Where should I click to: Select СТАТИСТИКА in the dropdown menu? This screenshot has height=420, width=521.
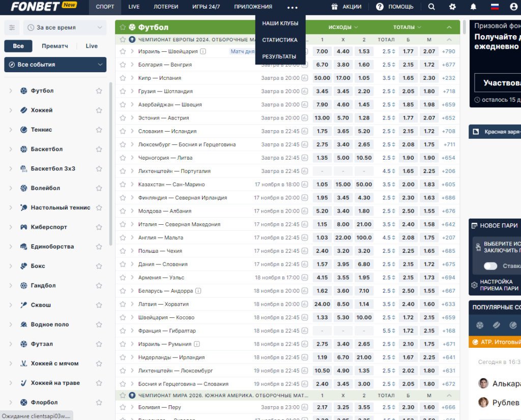280,40
